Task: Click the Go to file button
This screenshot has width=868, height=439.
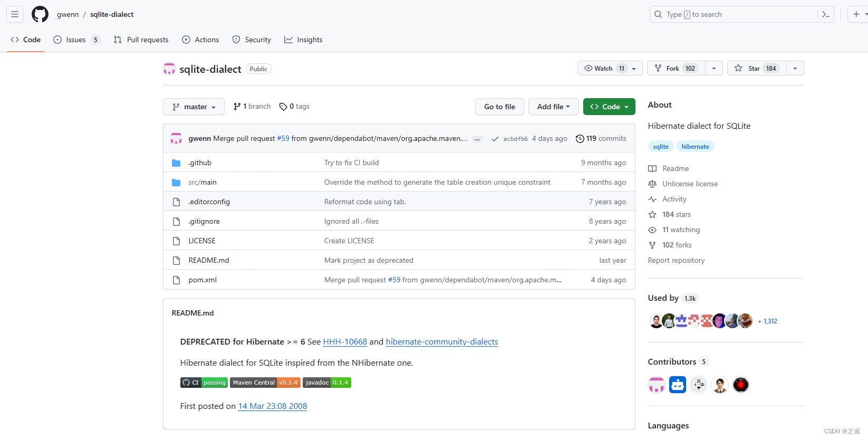Action: [x=499, y=107]
